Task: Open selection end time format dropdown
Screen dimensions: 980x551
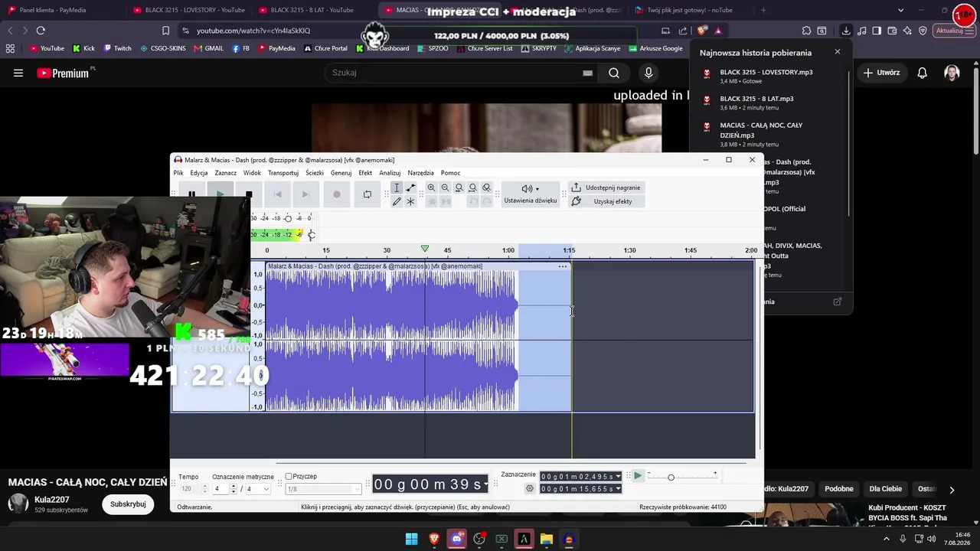Action: click(x=618, y=489)
